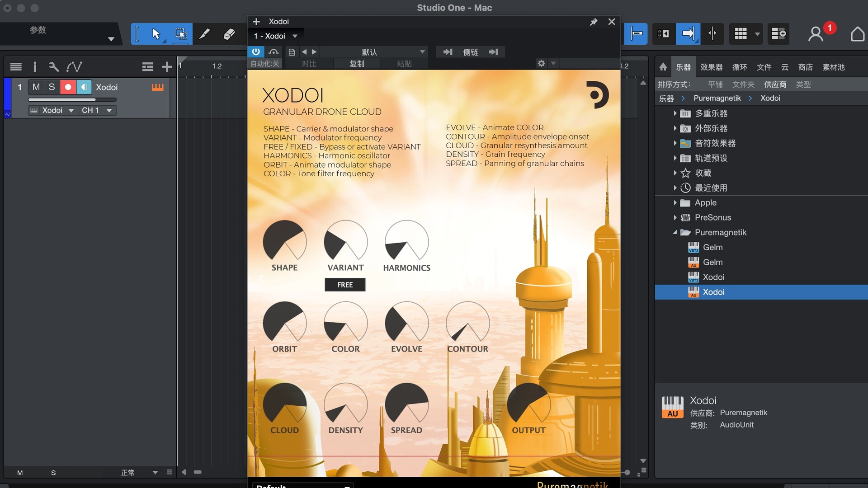Open the 乐器 browser tab

(683, 67)
